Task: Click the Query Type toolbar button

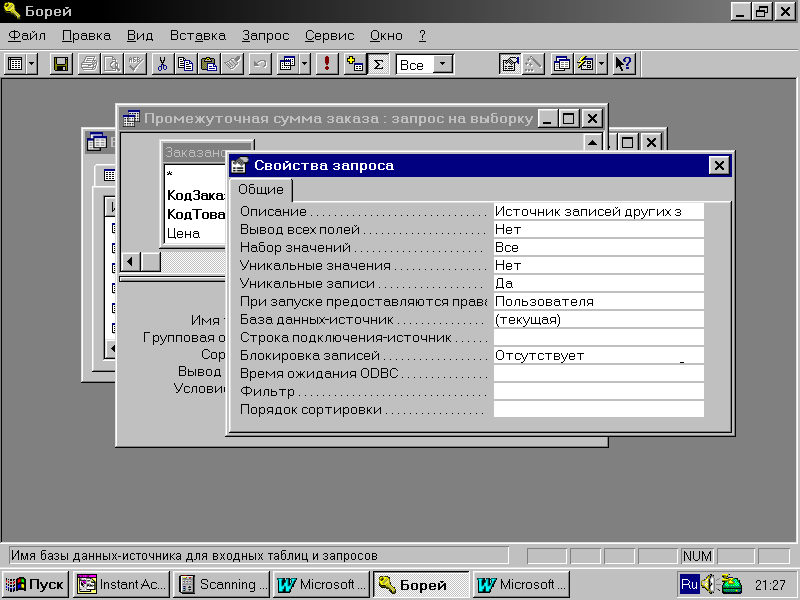Action: click(x=288, y=64)
